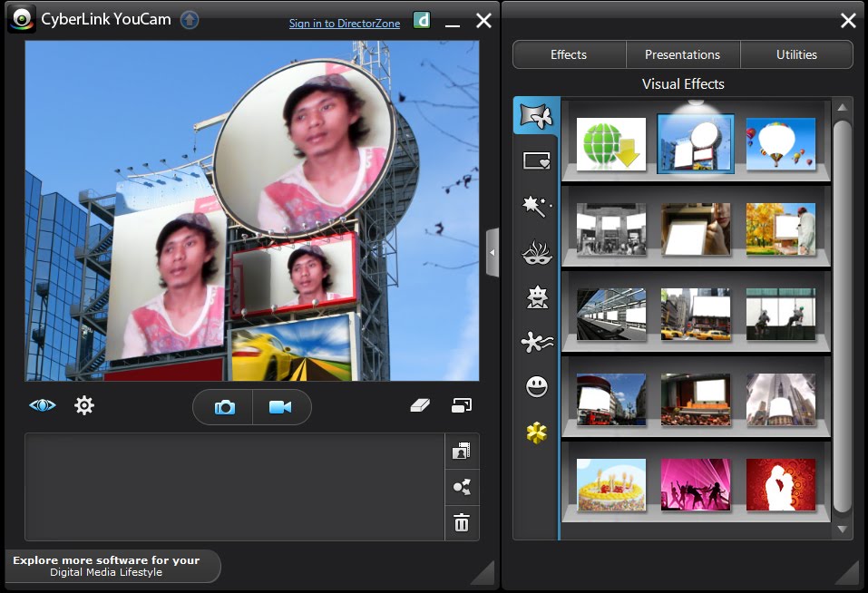The image size is (868, 593).
Task: Toggle the eye surveillance icon
Action: click(x=42, y=405)
